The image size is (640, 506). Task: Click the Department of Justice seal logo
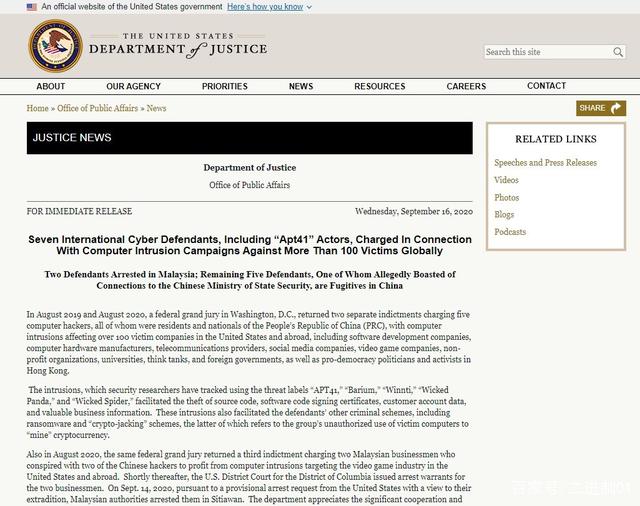coord(56,46)
